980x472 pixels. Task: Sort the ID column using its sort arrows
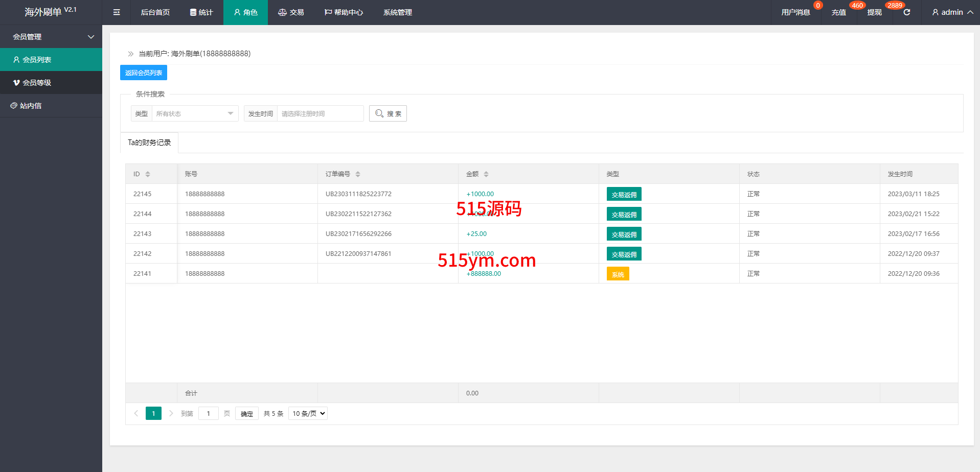[148, 174]
